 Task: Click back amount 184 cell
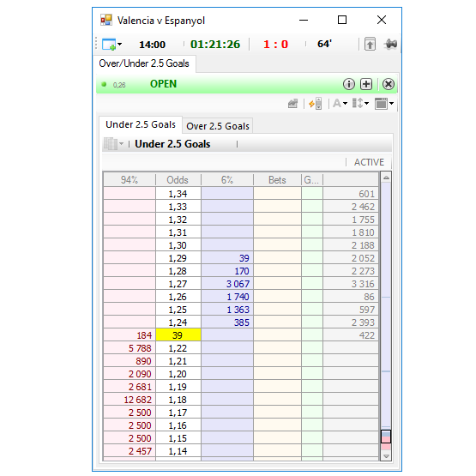point(130,335)
